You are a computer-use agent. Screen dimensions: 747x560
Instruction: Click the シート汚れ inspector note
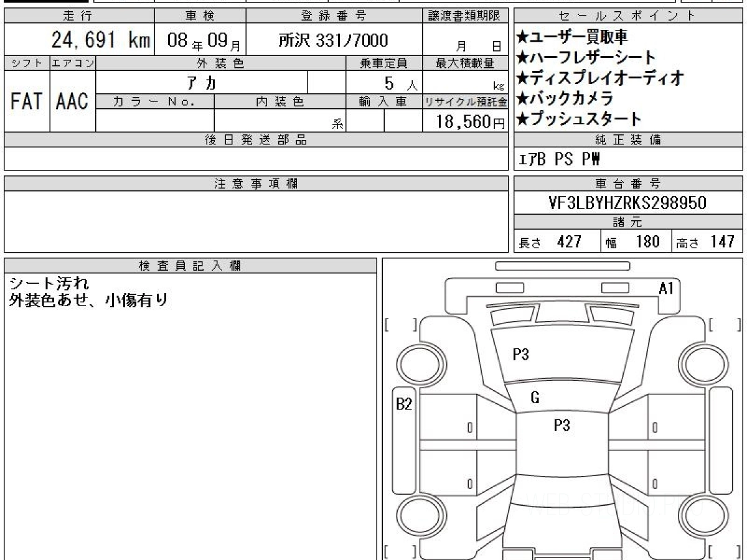click(49, 284)
